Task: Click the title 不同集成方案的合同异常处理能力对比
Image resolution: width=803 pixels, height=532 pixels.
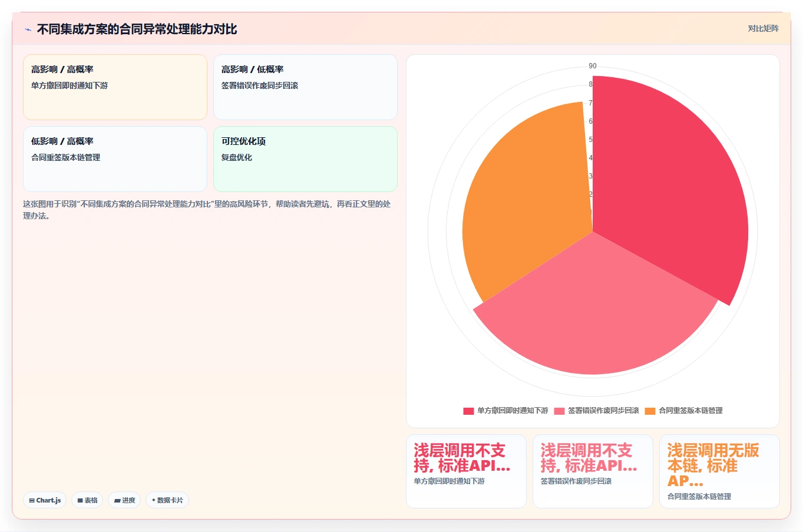Action: [137, 29]
